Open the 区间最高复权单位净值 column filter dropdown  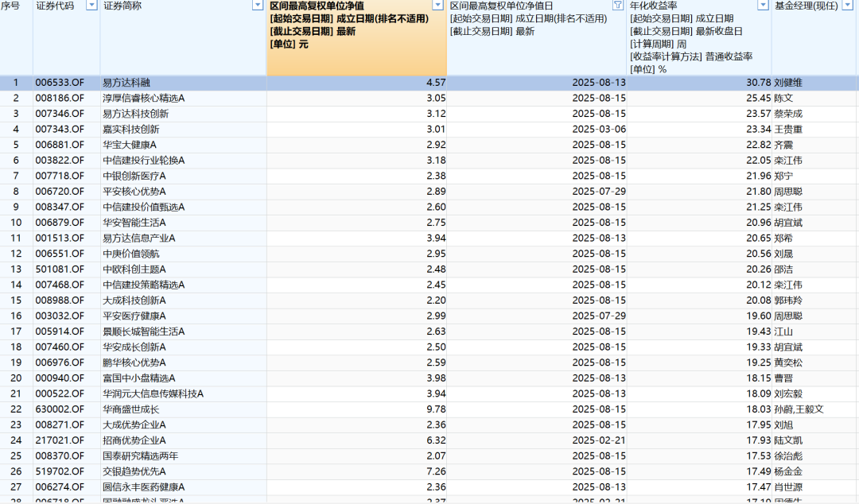point(437,6)
